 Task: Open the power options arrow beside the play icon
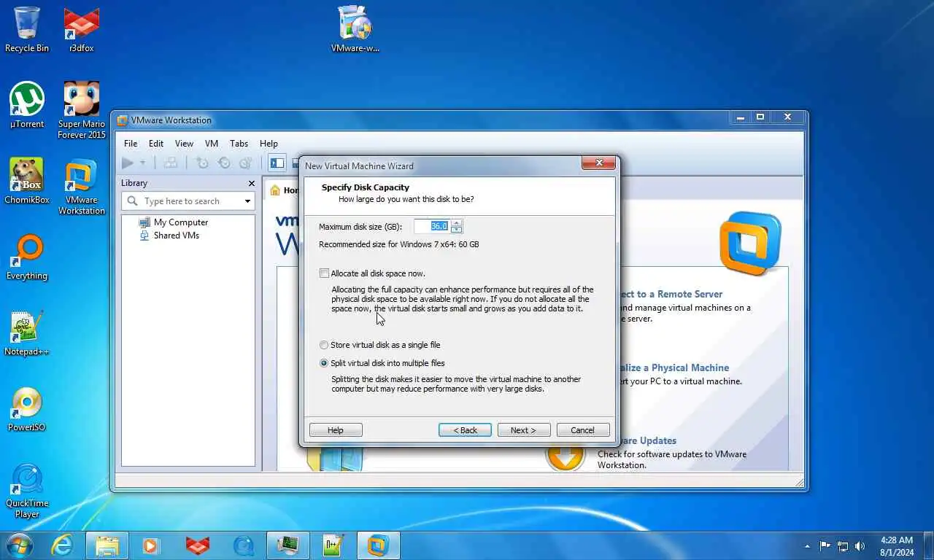click(143, 163)
